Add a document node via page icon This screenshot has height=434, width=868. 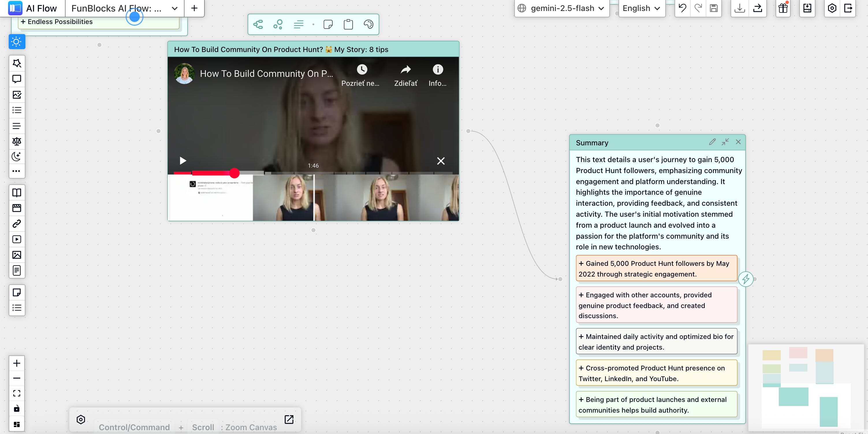click(16, 270)
